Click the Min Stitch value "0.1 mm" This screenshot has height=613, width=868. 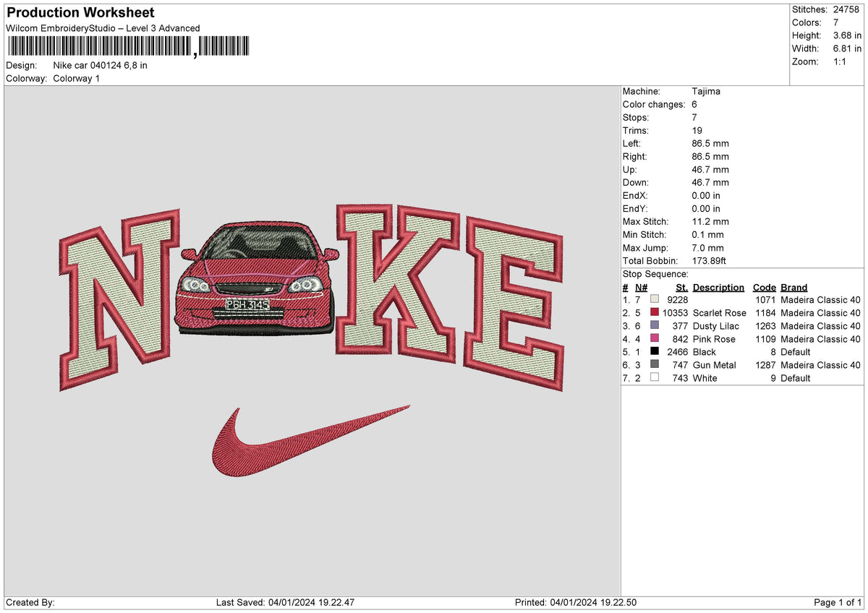tap(708, 234)
